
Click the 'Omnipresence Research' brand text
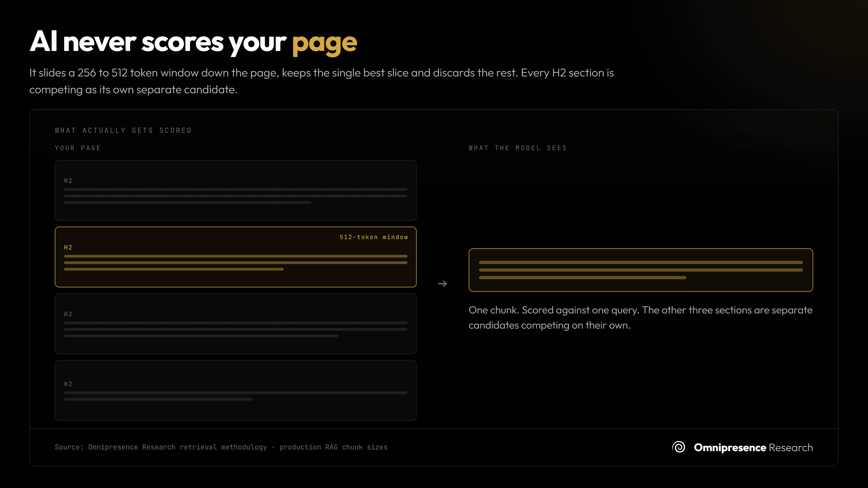[754, 448]
